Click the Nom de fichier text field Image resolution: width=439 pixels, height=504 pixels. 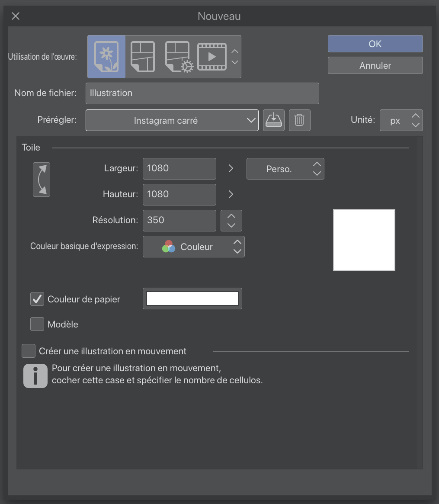pos(202,93)
